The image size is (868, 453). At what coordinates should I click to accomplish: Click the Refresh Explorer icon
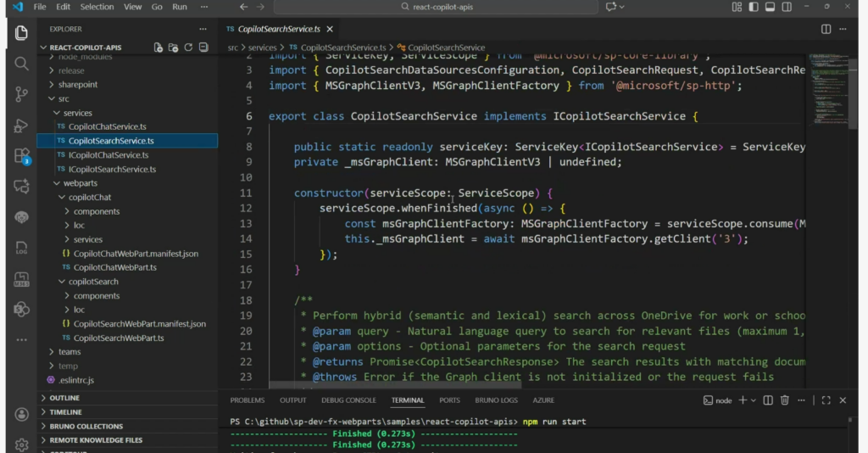[189, 48]
